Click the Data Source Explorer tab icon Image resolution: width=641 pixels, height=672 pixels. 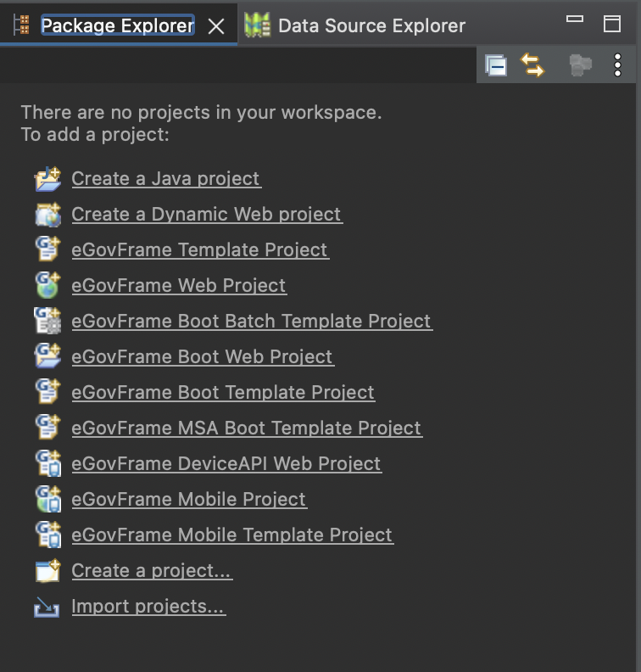(258, 25)
